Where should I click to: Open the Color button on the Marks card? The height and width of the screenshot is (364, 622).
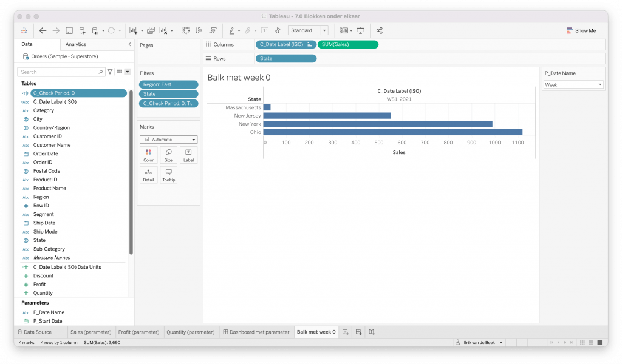click(x=148, y=155)
